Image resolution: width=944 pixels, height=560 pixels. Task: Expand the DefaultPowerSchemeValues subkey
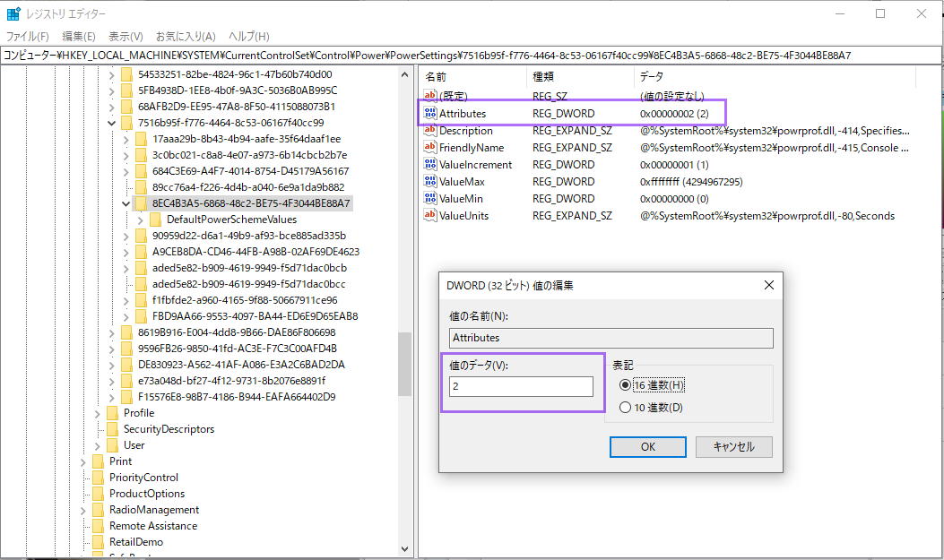[141, 220]
